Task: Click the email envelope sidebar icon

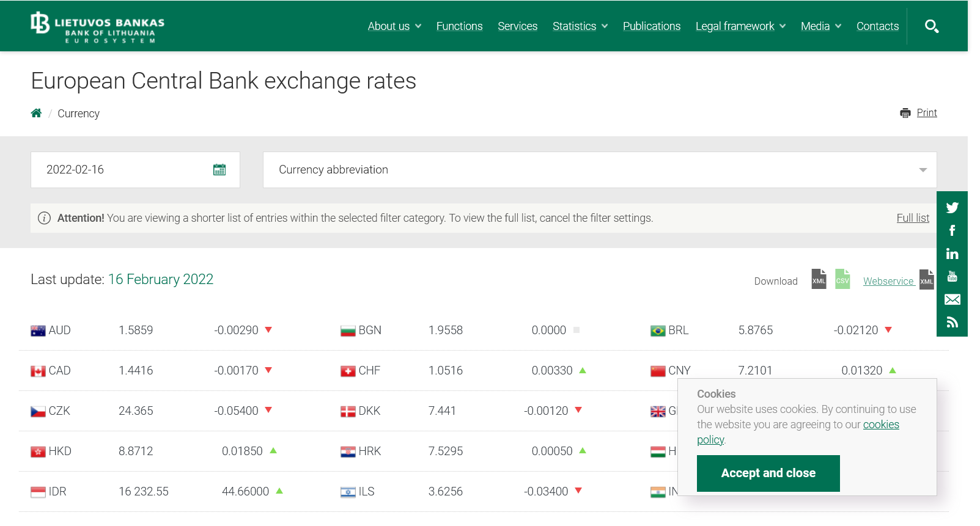Action: (x=952, y=299)
